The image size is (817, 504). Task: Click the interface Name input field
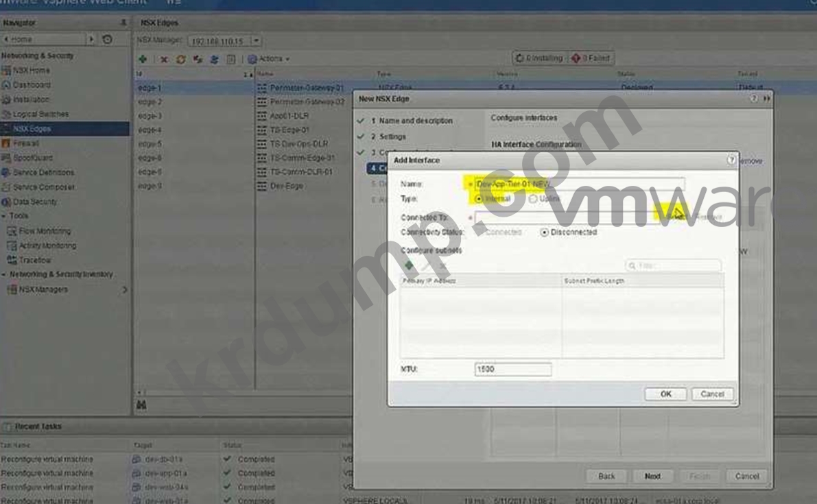(580, 184)
